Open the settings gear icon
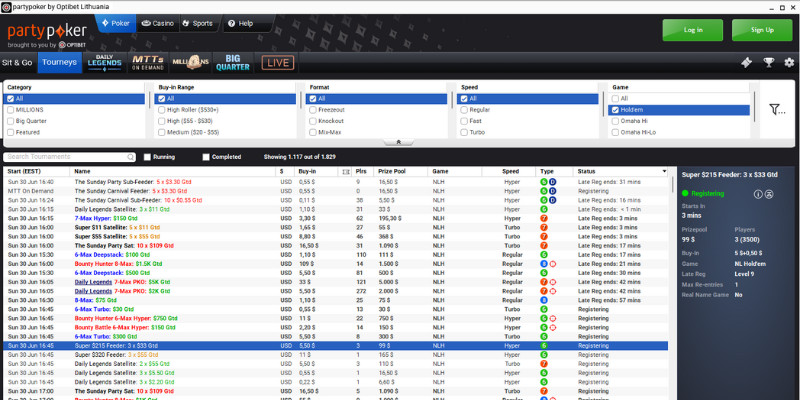This screenshot has height=400, width=800. [788, 62]
